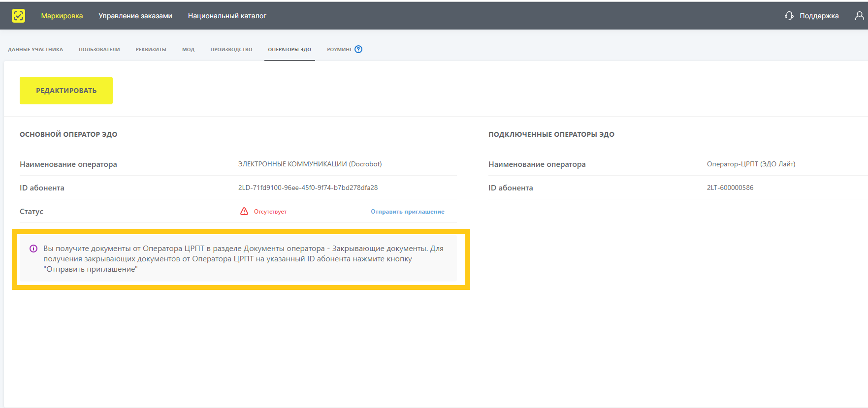Open the Реквизиты tab
This screenshot has width=868, height=408.
(151, 49)
